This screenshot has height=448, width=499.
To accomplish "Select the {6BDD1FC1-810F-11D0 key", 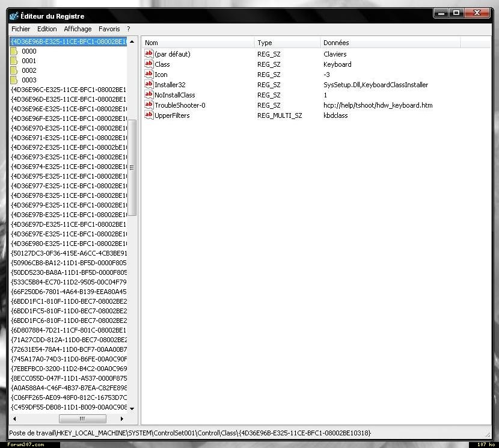I will click(69, 301).
